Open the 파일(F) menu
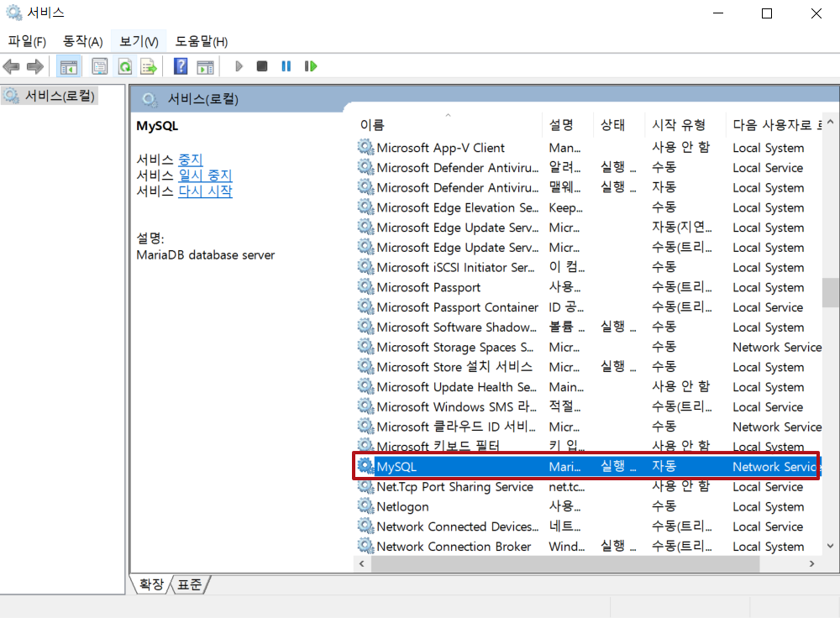Screen dimensions: 840x618 point(28,41)
